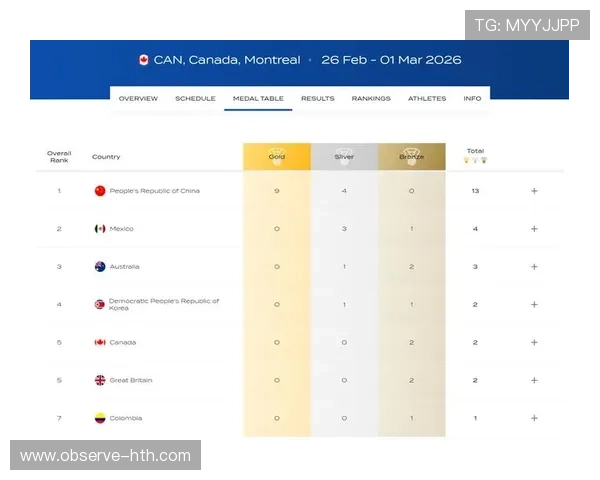The width and height of the screenshot is (600, 480).
Task: Open the Overview tab
Action: click(x=138, y=99)
